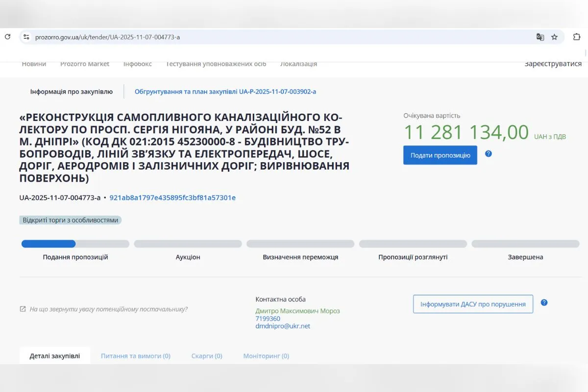Click the external-link icon beside supplier advice text
The width and height of the screenshot is (588, 392).
pyautogui.click(x=23, y=308)
